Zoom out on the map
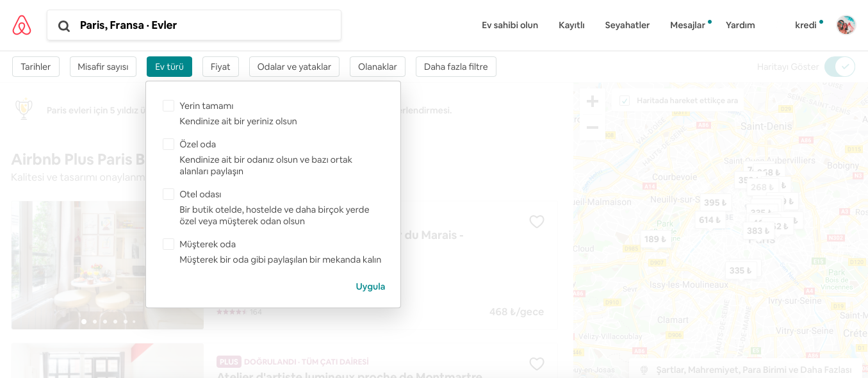This screenshot has height=378, width=868. pos(593,127)
